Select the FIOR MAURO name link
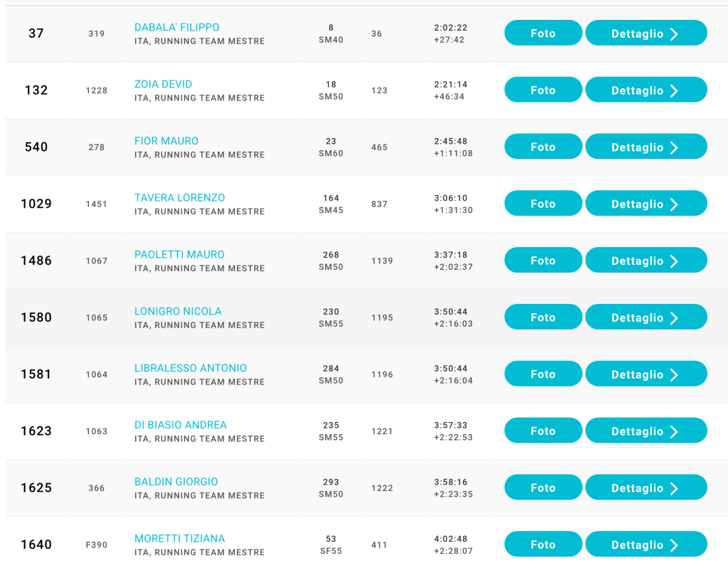The image size is (728, 573). click(167, 141)
